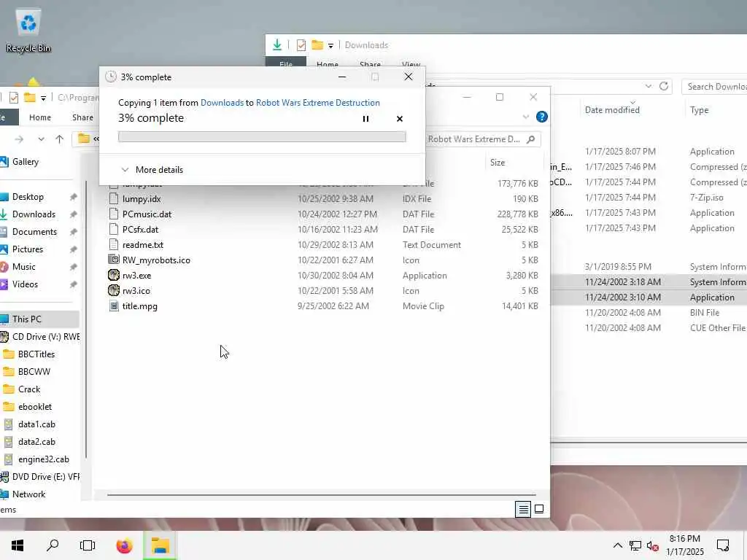This screenshot has width=747, height=560.
Task: Open the Quick Access Toolbar customize dropdown
Action: (x=43, y=98)
